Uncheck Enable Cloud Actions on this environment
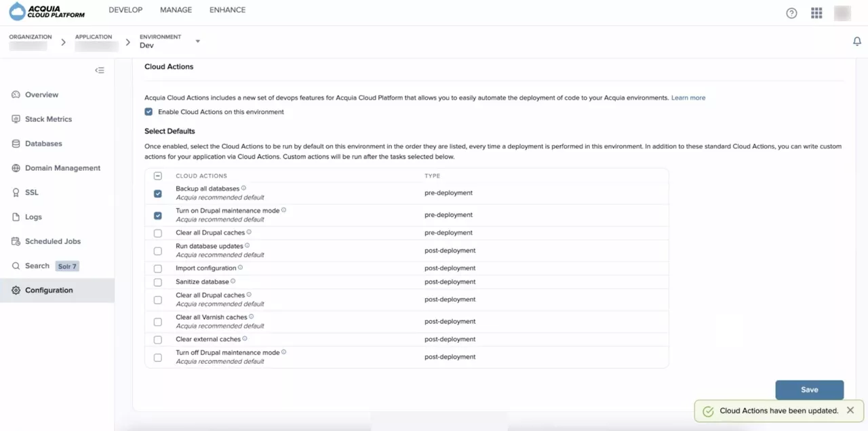Viewport: 868px width, 431px height. 149,112
